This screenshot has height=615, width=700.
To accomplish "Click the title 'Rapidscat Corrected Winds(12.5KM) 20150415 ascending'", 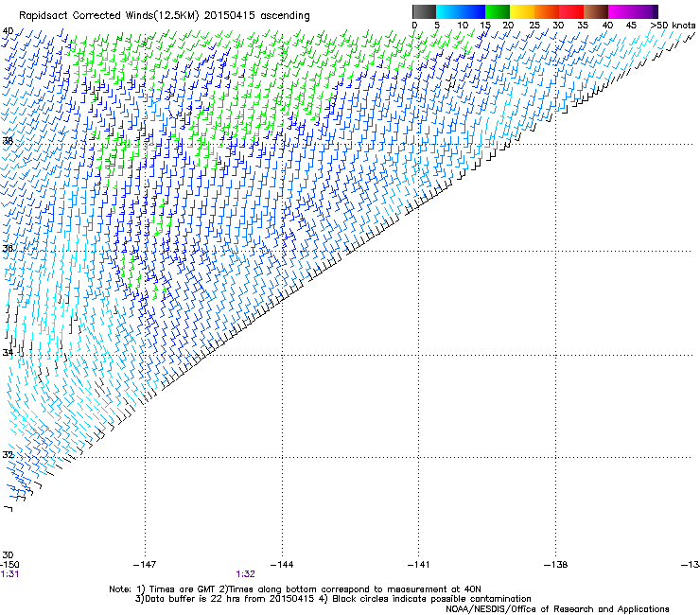I will pos(165,16).
